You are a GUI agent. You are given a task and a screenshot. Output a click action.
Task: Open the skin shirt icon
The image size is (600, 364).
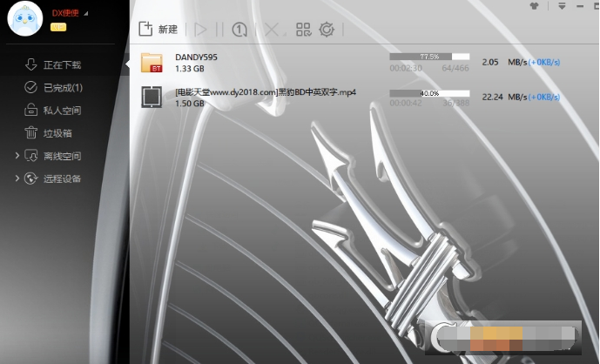(x=534, y=6)
